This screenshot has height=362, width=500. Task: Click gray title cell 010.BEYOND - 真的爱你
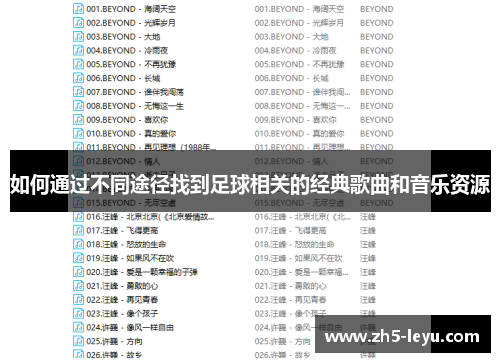(x=299, y=134)
